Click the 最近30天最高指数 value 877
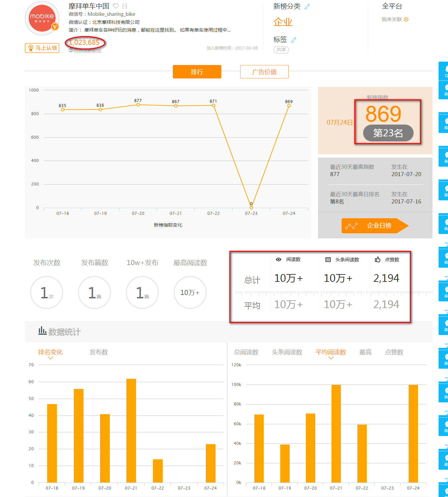 pos(335,174)
